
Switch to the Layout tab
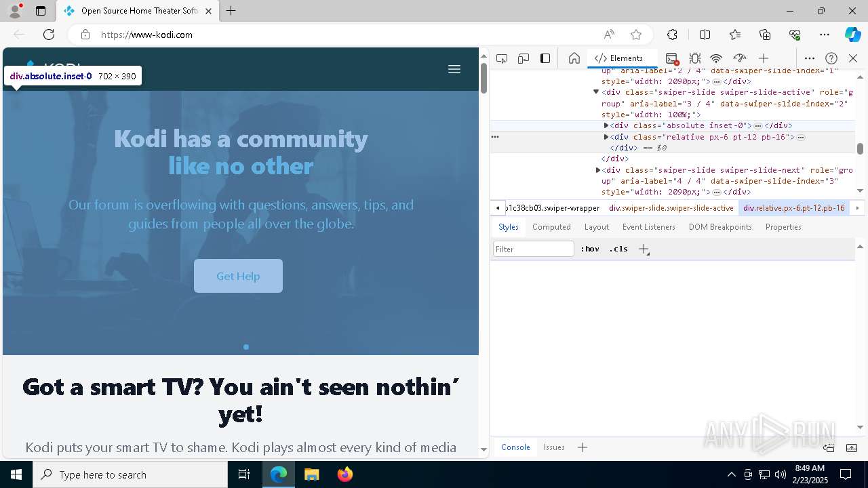(x=597, y=227)
